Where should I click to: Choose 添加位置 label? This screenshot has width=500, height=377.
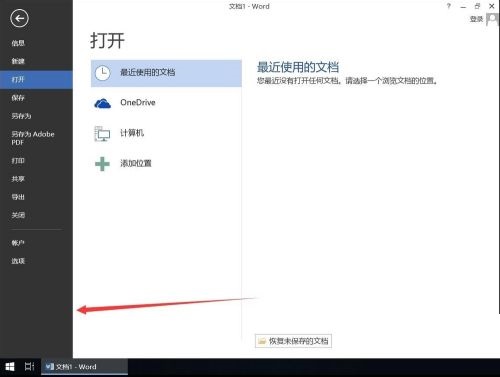[136, 163]
